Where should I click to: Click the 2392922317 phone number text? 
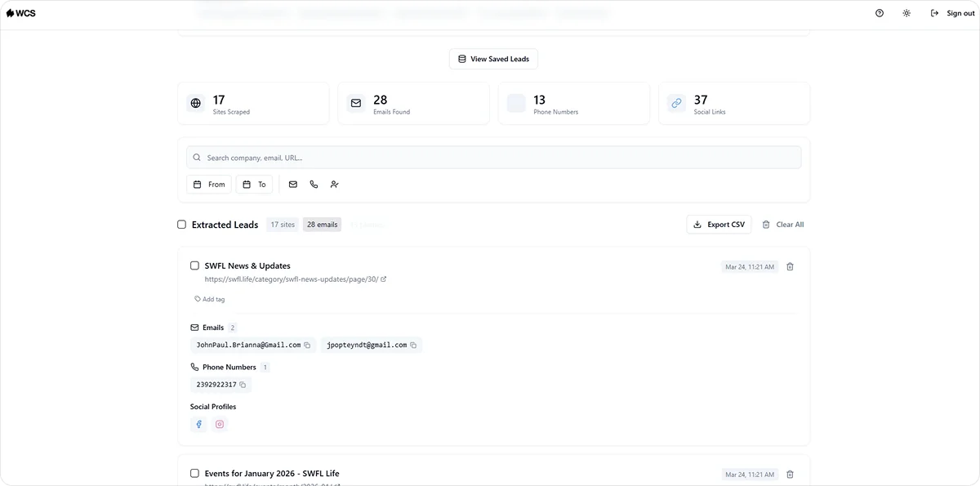point(216,385)
